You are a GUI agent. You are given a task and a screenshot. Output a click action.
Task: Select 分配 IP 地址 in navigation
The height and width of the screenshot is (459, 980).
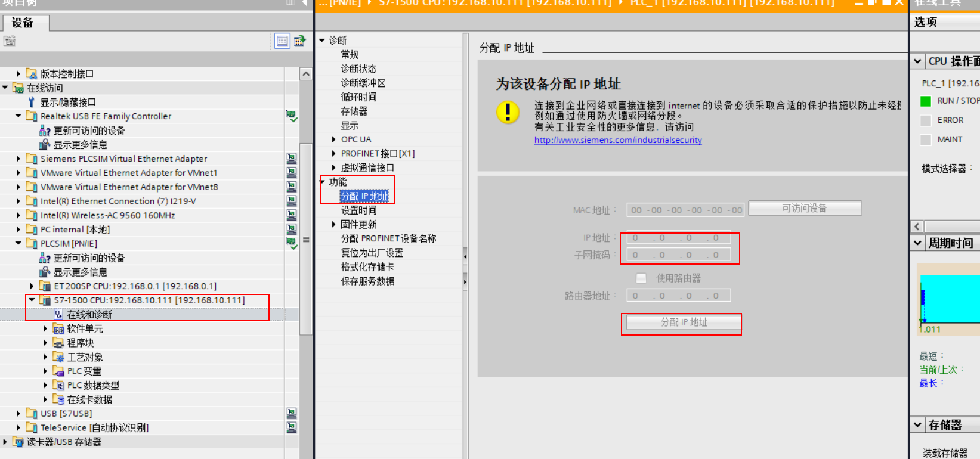[364, 196]
